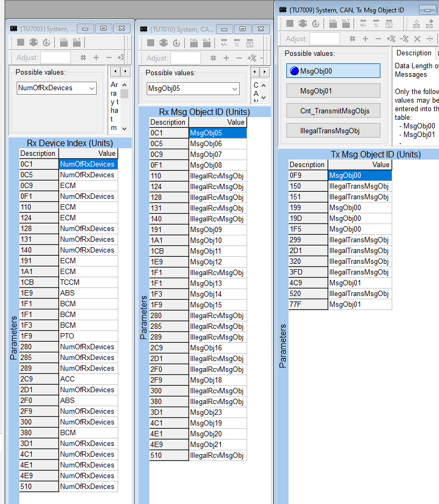The width and height of the screenshot is (439, 504).
Task: Click the stop square icon in TU7010 toolbar
Action: [151, 43]
